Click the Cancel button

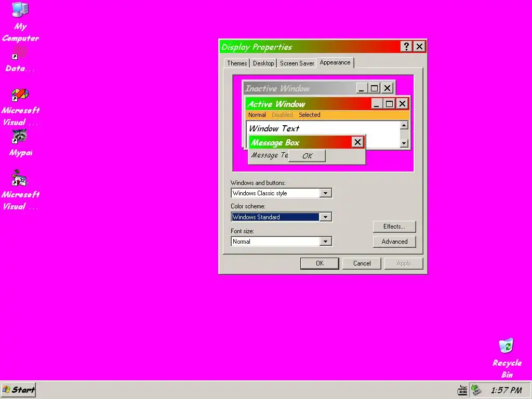click(x=362, y=263)
